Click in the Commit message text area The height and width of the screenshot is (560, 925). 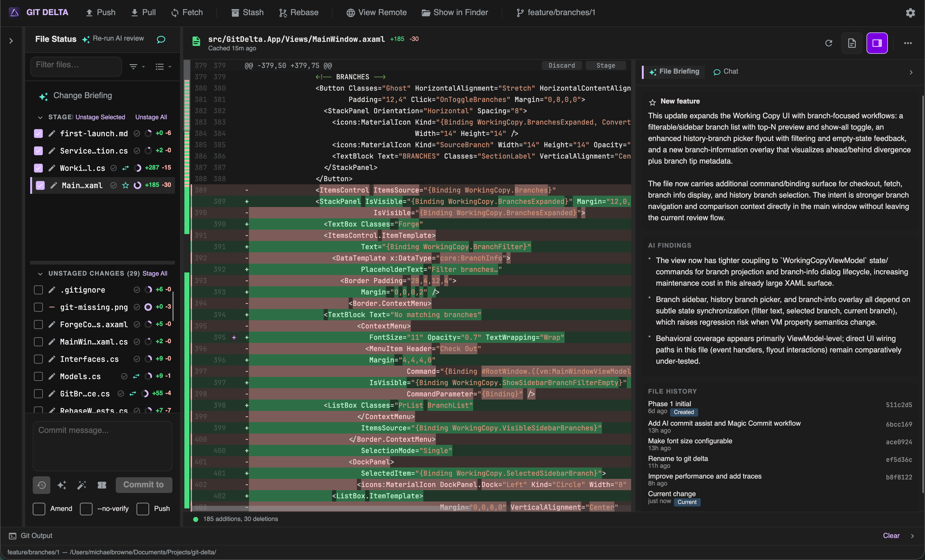tap(103, 446)
